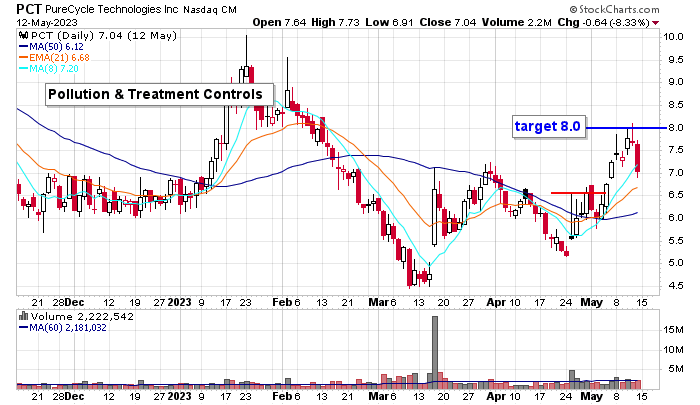
Task: Click the triangle marker beside PCT (Daily) legend
Action: (x=21, y=36)
